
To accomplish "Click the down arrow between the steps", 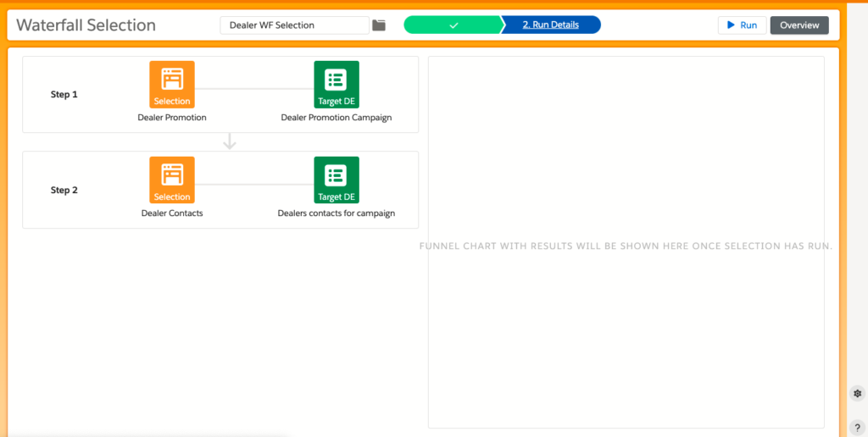I will pos(229,142).
